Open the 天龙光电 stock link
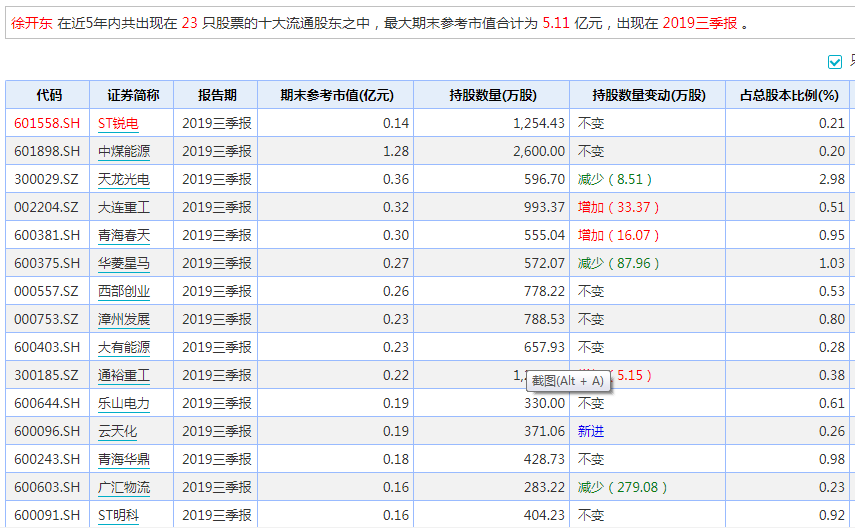 124,179
